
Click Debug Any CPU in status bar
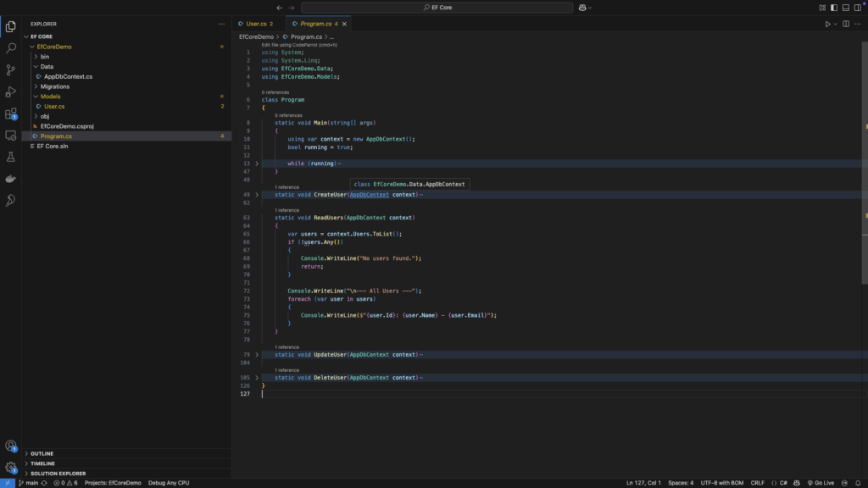point(169,483)
